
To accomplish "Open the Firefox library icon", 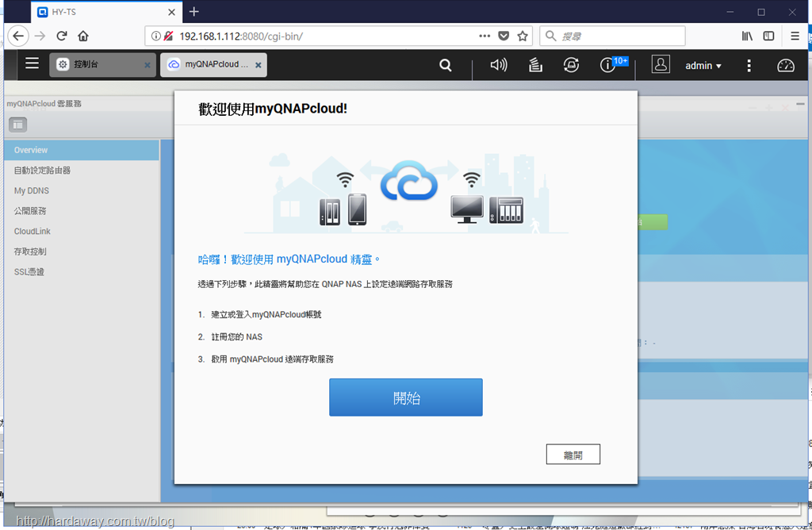I will 747,36.
